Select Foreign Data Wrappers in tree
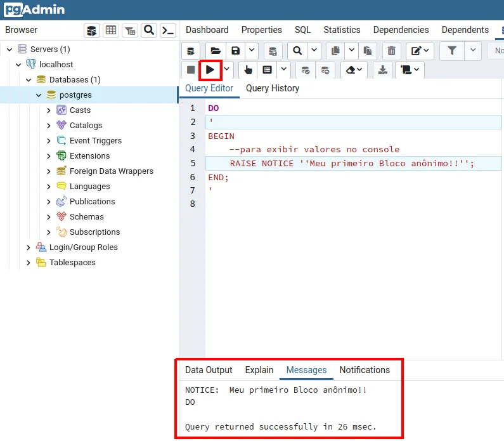 coord(111,171)
